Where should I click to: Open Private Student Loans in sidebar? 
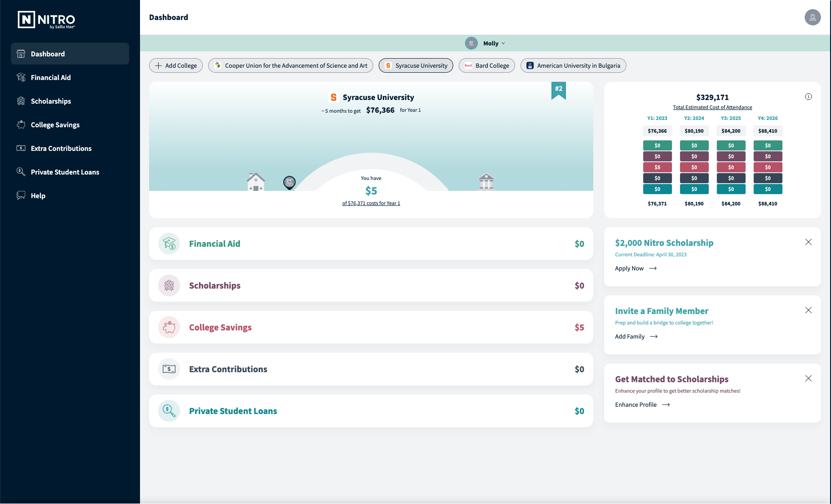click(x=70, y=172)
